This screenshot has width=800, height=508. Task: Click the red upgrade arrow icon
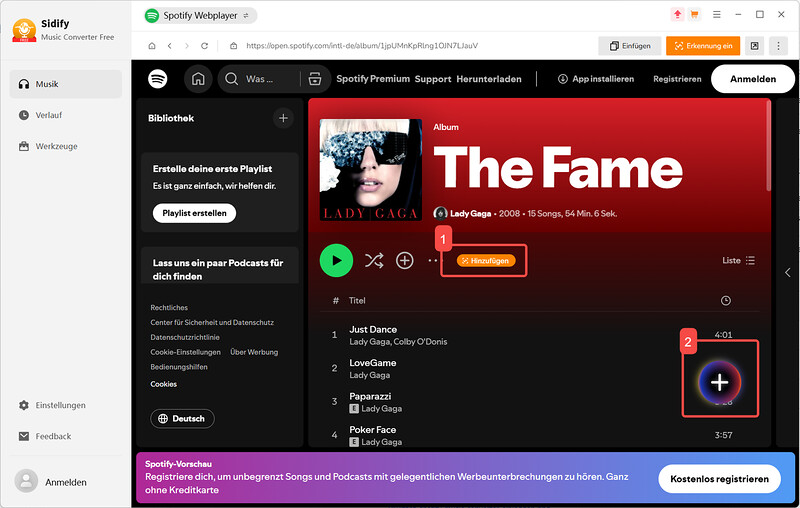(x=678, y=14)
